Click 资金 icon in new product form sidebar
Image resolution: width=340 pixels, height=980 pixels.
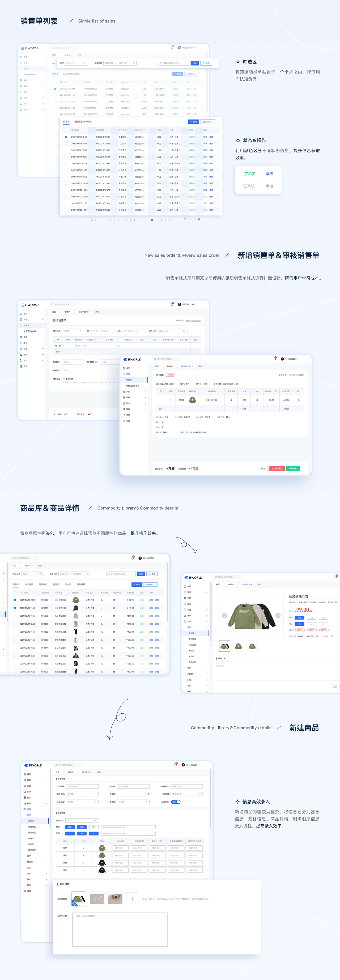pyautogui.click(x=25, y=797)
